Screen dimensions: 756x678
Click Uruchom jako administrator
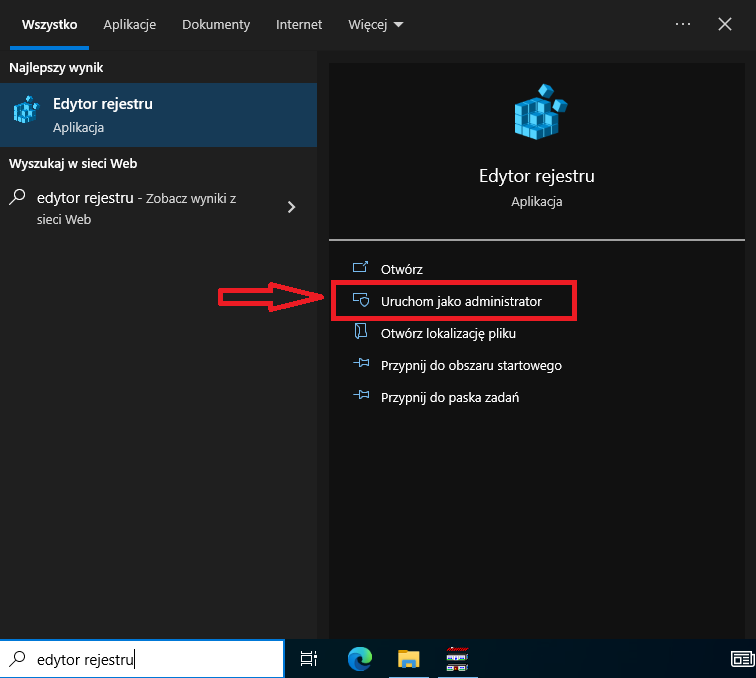point(460,301)
